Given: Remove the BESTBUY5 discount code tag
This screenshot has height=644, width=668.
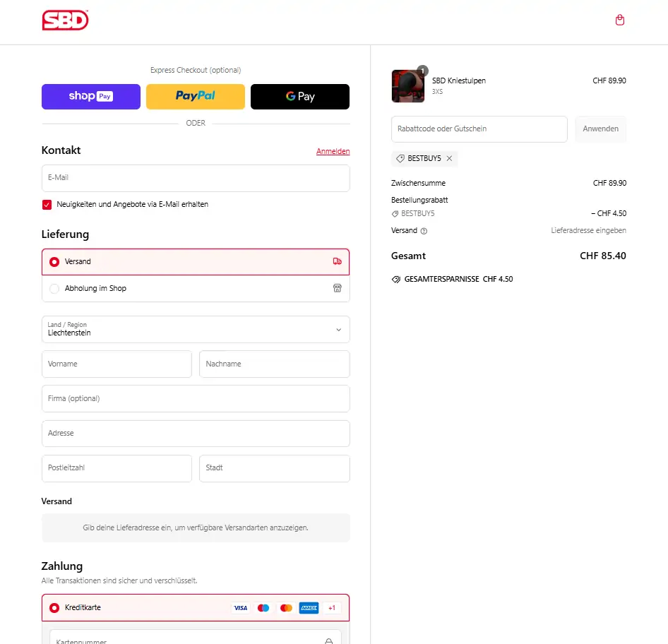Looking at the screenshot, I should point(449,159).
